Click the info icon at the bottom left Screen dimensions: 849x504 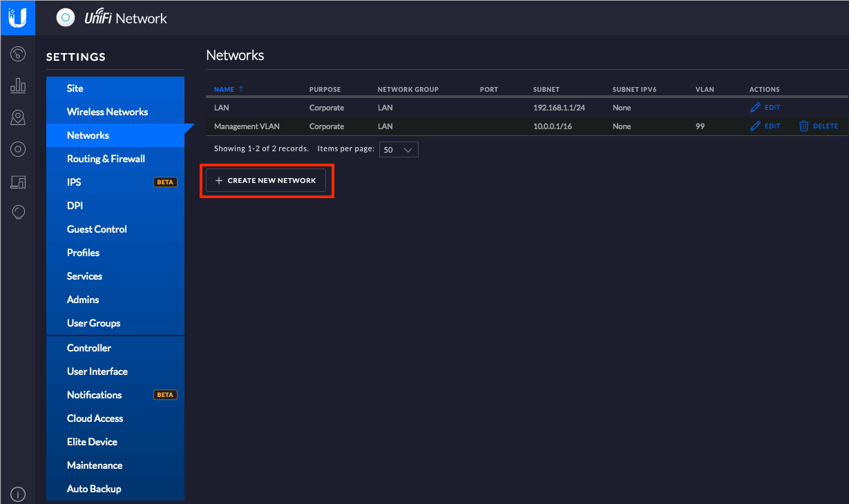click(x=18, y=494)
